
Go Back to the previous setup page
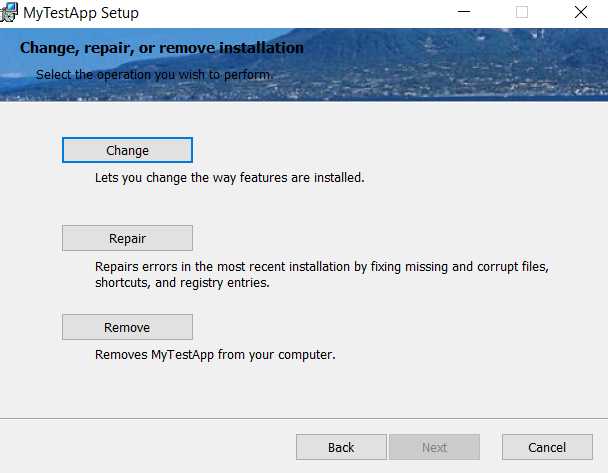[x=341, y=447]
